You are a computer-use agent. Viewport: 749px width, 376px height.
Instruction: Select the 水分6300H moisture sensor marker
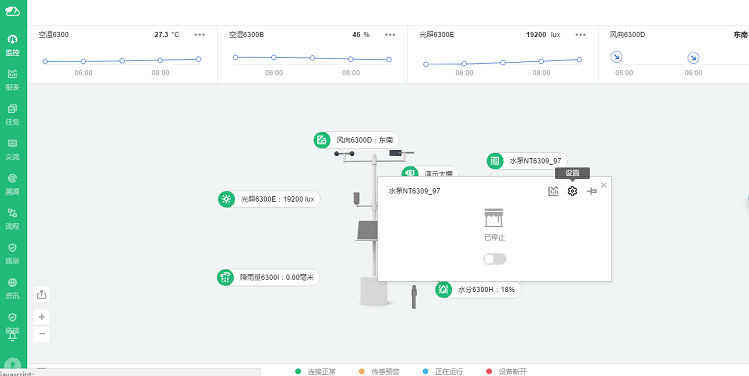pos(478,289)
